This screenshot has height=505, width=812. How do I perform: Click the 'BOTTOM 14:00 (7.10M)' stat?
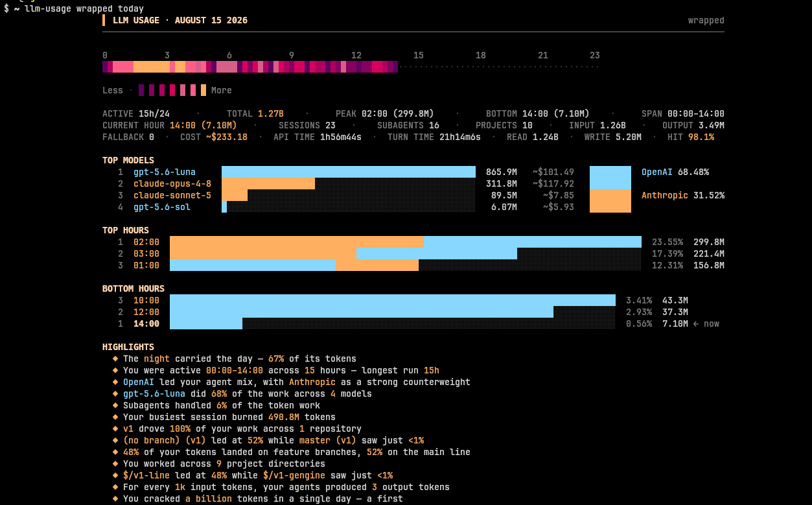coord(538,113)
